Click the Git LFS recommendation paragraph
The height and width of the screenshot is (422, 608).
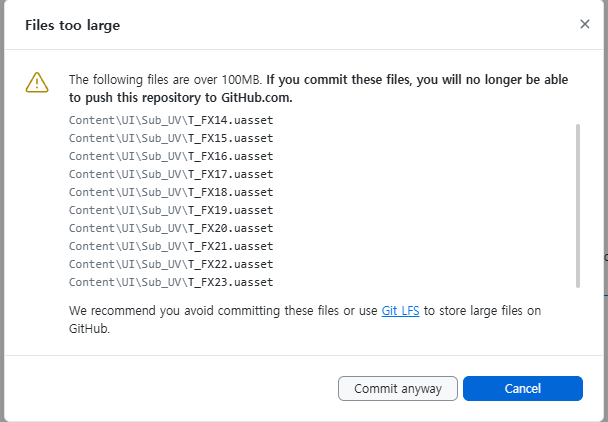pyautogui.click(x=305, y=320)
